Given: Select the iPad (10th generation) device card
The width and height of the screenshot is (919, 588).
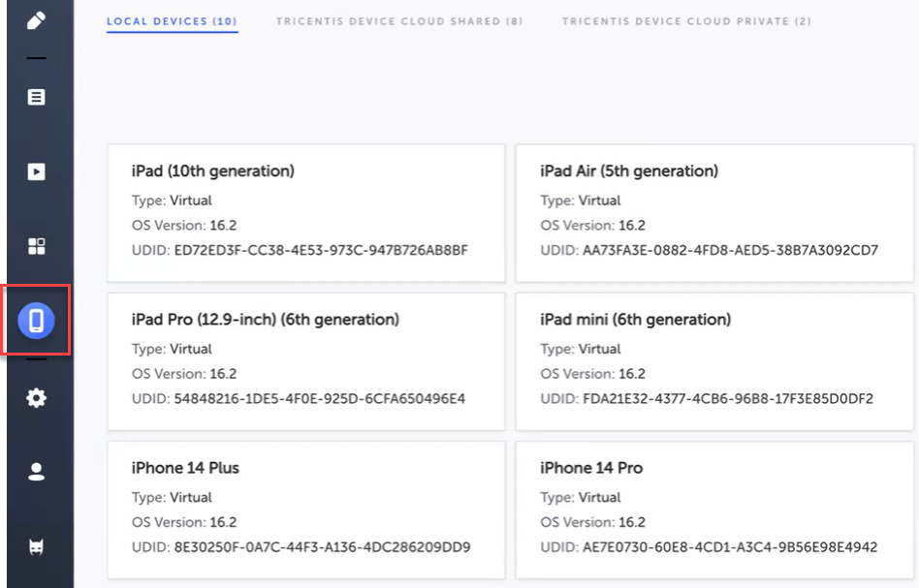Looking at the screenshot, I should coord(305,213).
